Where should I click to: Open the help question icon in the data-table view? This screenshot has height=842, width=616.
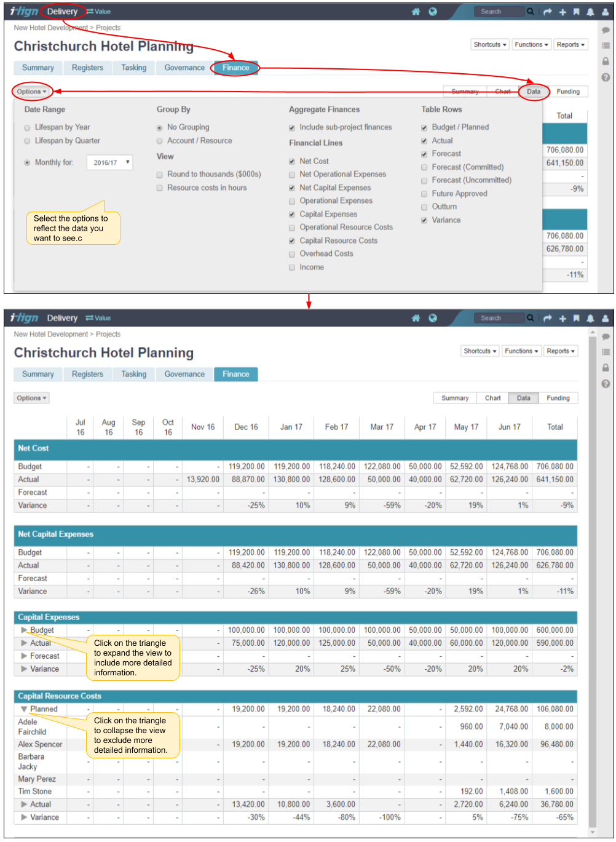(x=606, y=384)
